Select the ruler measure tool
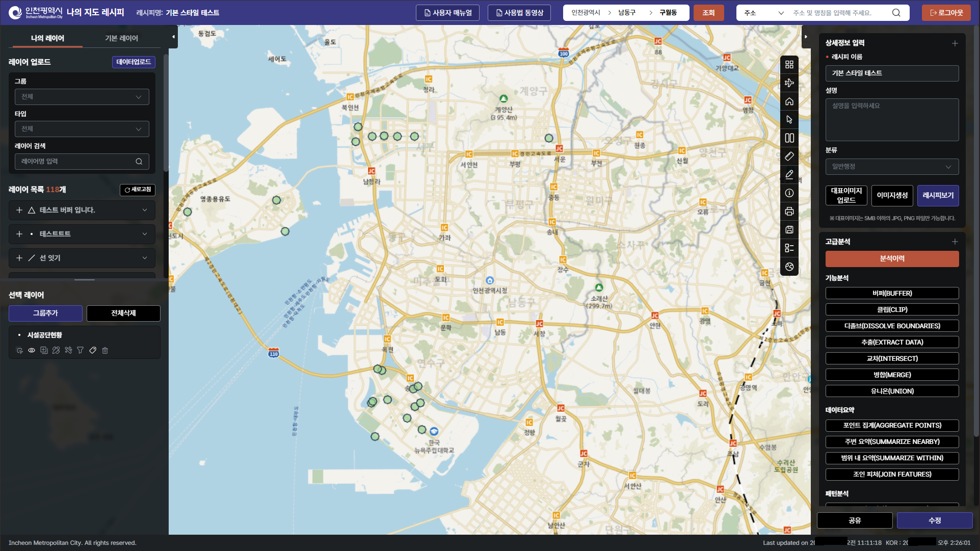The image size is (980, 551). click(789, 156)
